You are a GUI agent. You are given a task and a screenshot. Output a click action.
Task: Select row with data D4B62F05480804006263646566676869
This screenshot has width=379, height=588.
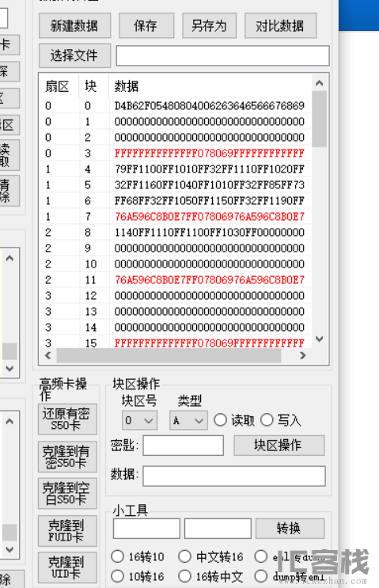point(176,106)
